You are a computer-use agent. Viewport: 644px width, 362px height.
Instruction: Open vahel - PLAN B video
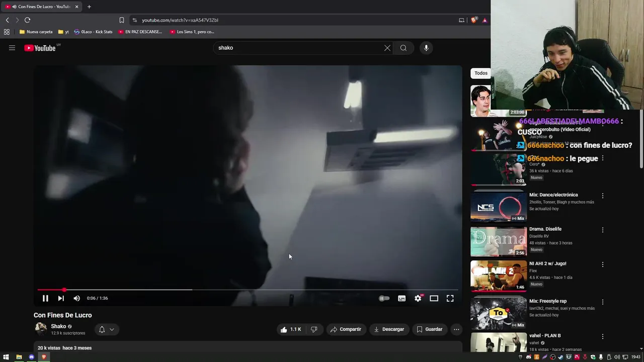(x=499, y=342)
